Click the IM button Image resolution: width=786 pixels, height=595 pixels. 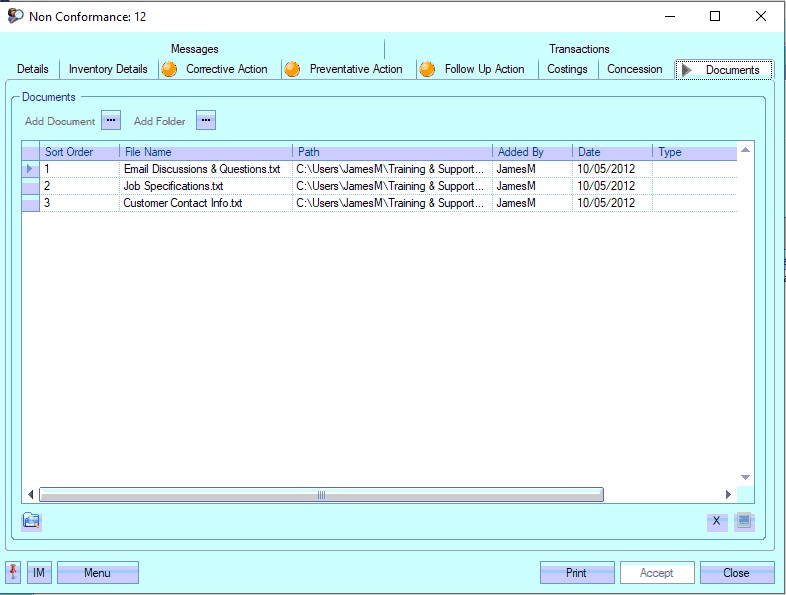click(39, 573)
